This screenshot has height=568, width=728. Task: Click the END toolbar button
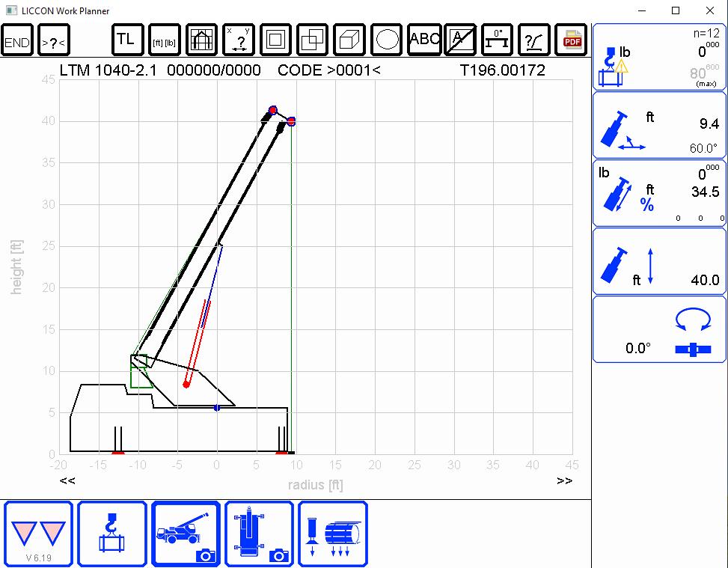(x=17, y=40)
